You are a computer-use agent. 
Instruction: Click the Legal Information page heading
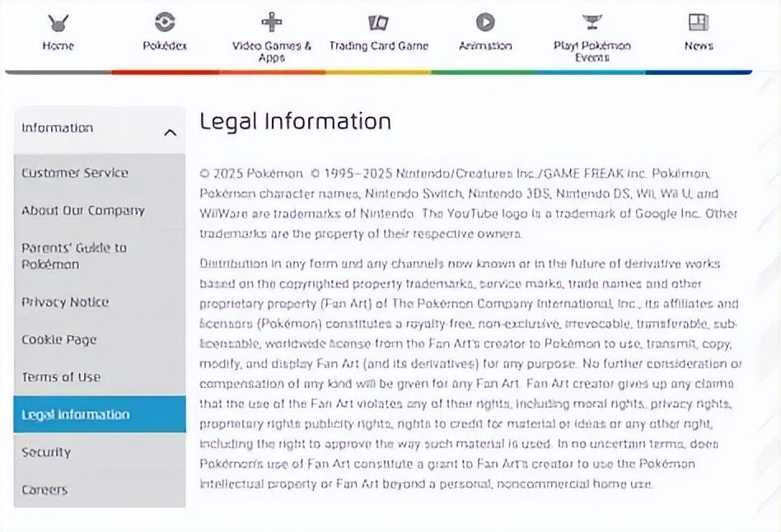tap(296, 122)
